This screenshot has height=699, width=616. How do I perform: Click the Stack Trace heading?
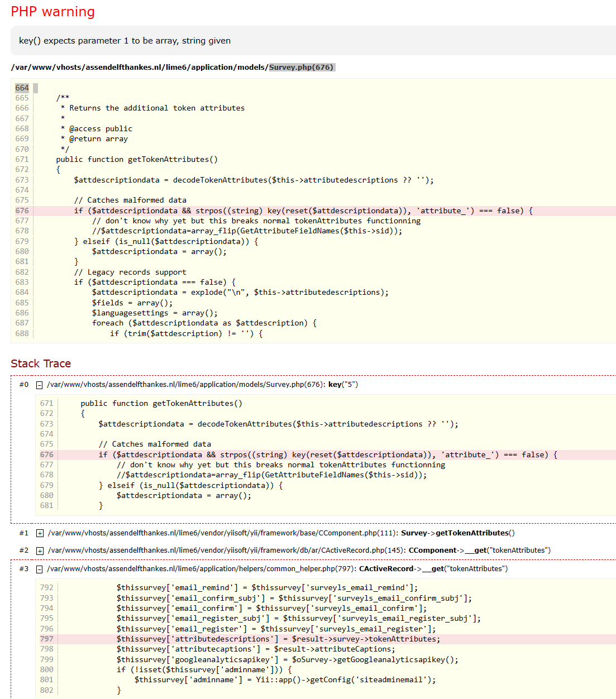coord(41,363)
